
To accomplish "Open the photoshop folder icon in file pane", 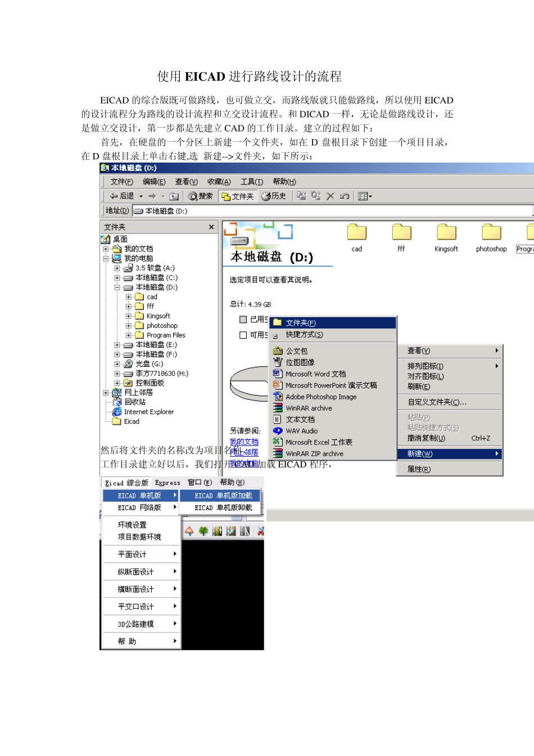I will click(x=491, y=232).
